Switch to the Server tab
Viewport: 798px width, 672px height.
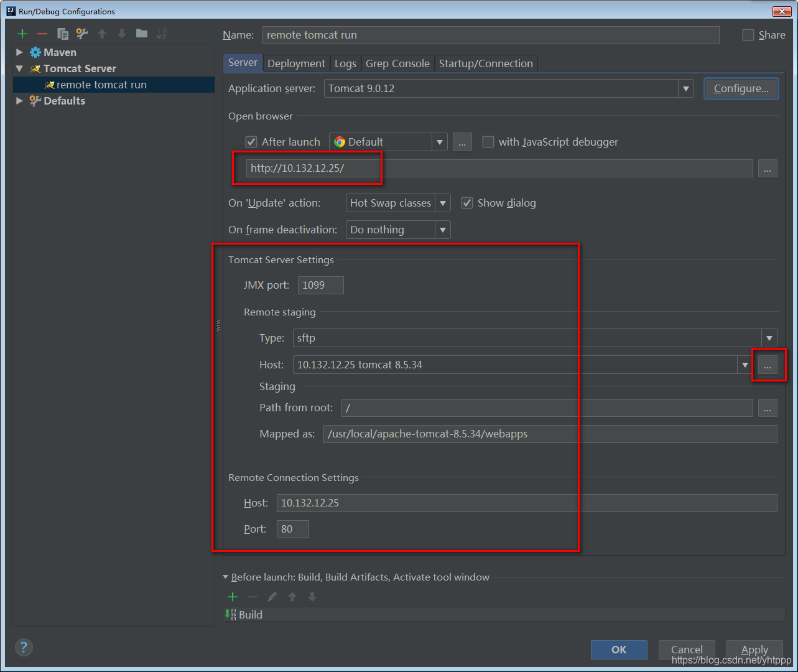coord(243,62)
